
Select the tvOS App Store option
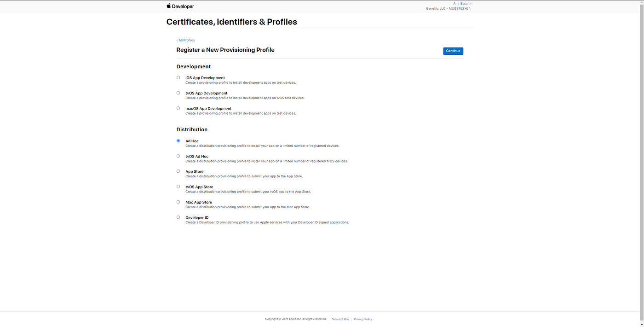tap(178, 186)
